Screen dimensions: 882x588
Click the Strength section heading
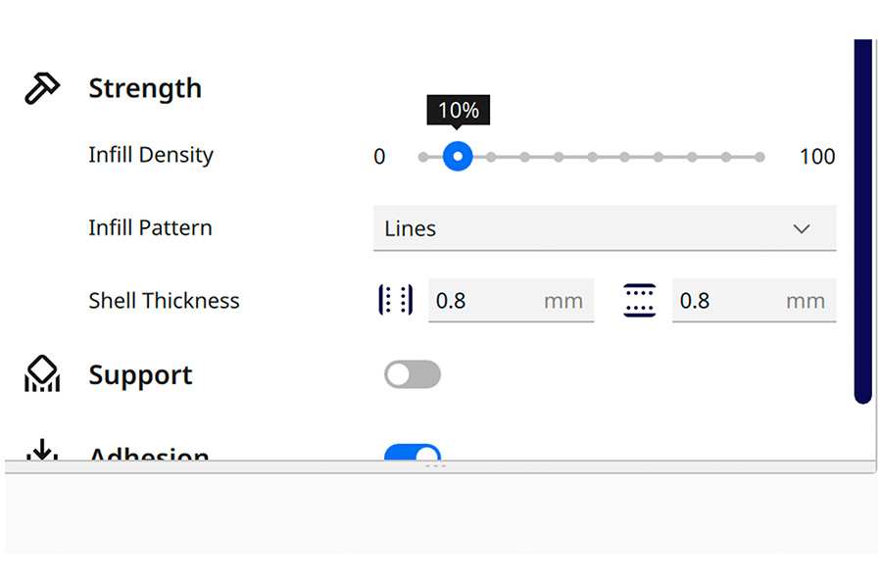tap(145, 88)
